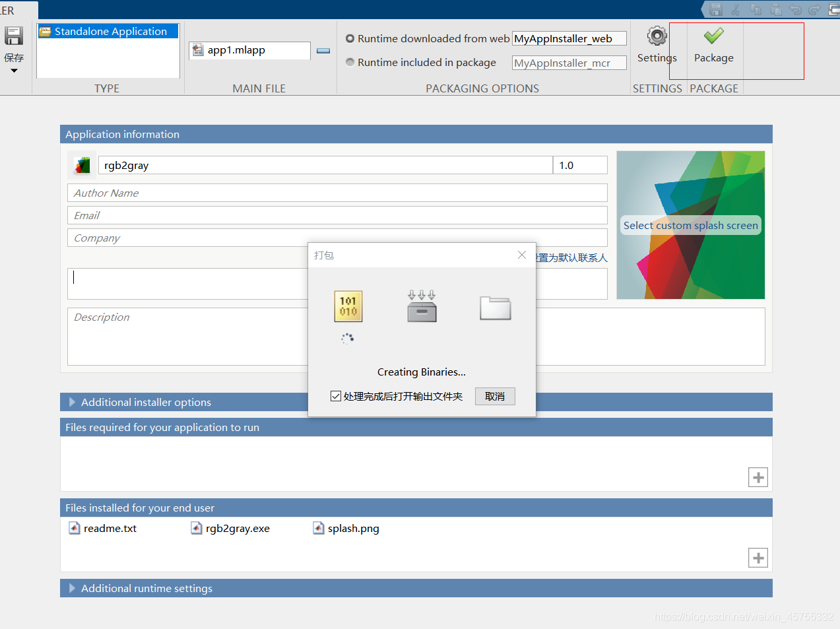Click the undo arrow in title bar
Screen dimensions: 840x629
click(796, 10)
